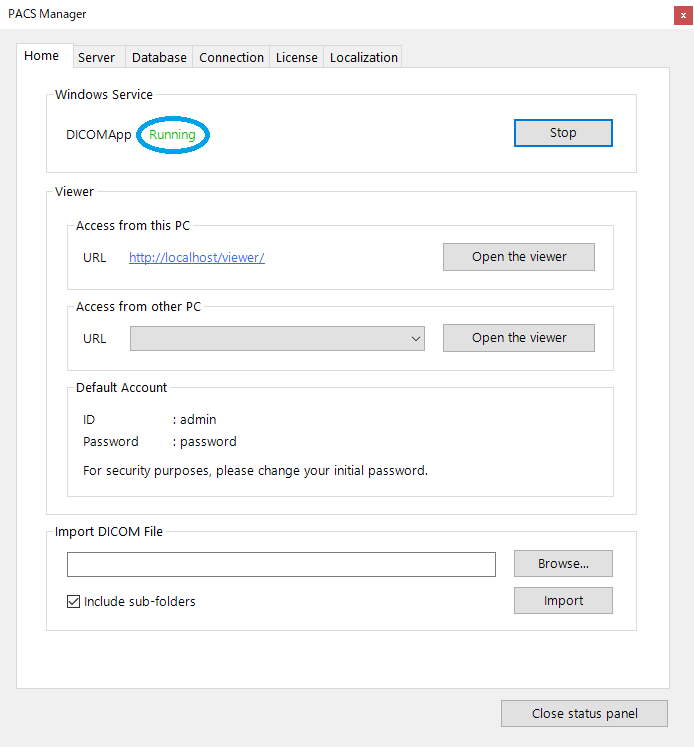Follow the http://localhost/viewer/ link
694x747 pixels.
point(197,257)
